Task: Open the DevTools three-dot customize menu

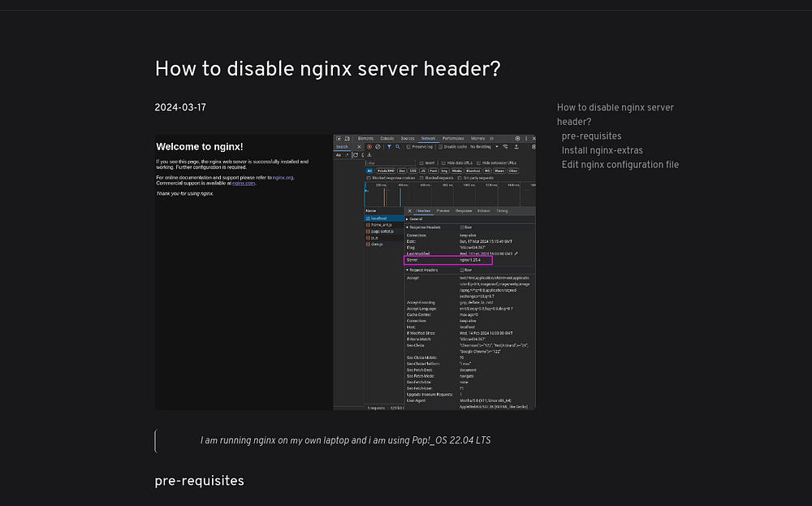Action: pyautogui.click(x=526, y=139)
